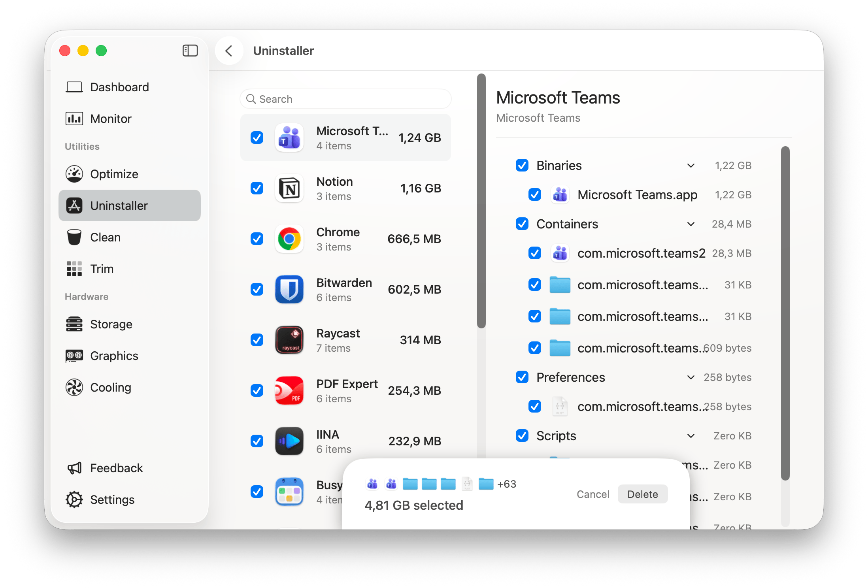Click the back arrow button

click(x=229, y=51)
